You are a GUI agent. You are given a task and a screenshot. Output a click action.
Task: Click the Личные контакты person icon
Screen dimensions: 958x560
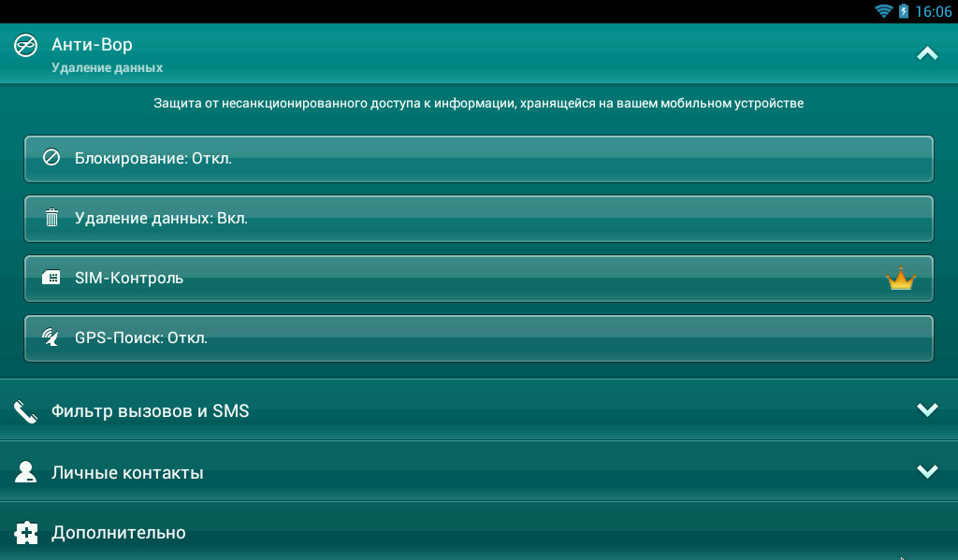tap(25, 472)
